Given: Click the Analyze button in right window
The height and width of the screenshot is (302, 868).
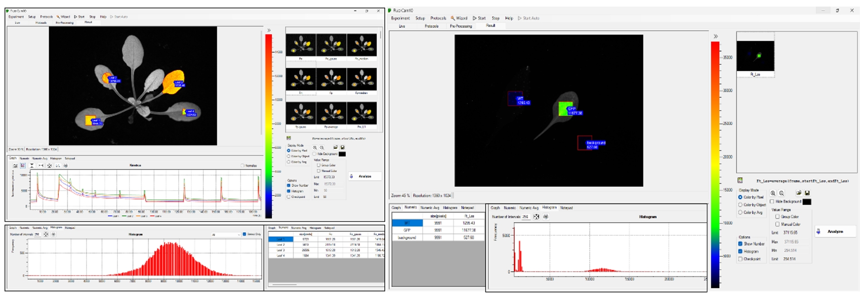Looking at the screenshot, I should pos(835,232).
